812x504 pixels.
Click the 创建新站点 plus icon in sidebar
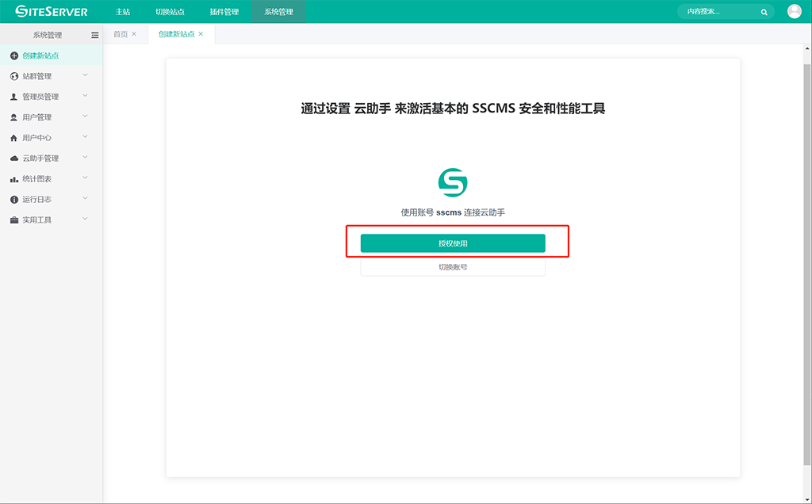click(x=14, y=55)
